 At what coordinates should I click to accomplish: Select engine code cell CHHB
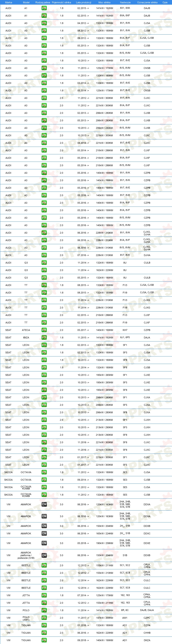tap(147, 633)
